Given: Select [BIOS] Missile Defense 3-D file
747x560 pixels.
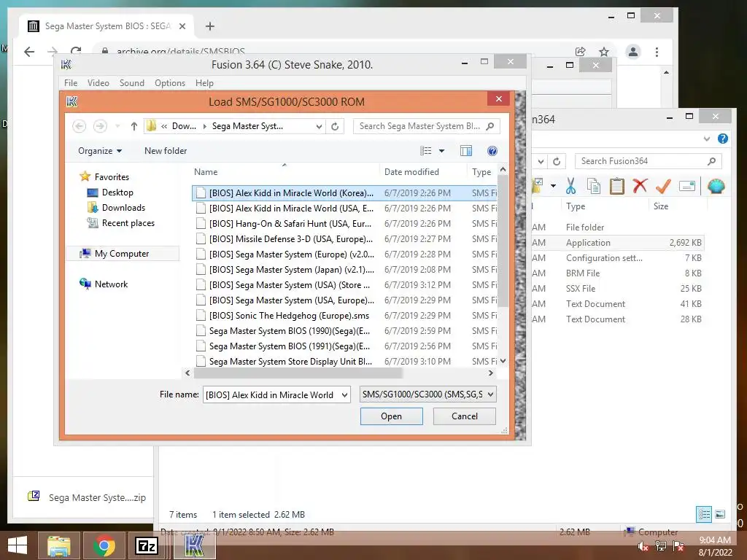Looking at the screenshot, I should tap(290, 239).
